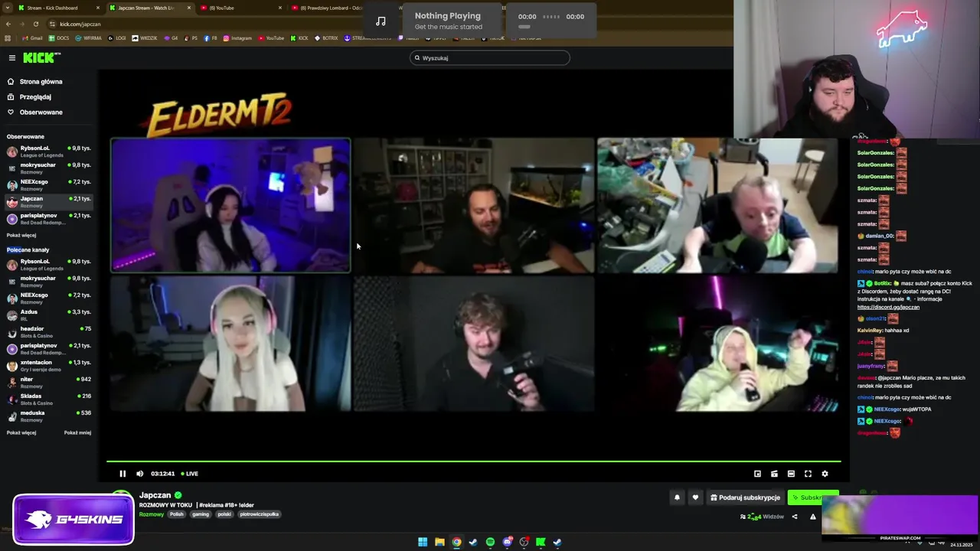Screen dimensions: 980x551
Task: Focus the Wyszukaj search field
Action: (490, 57)
